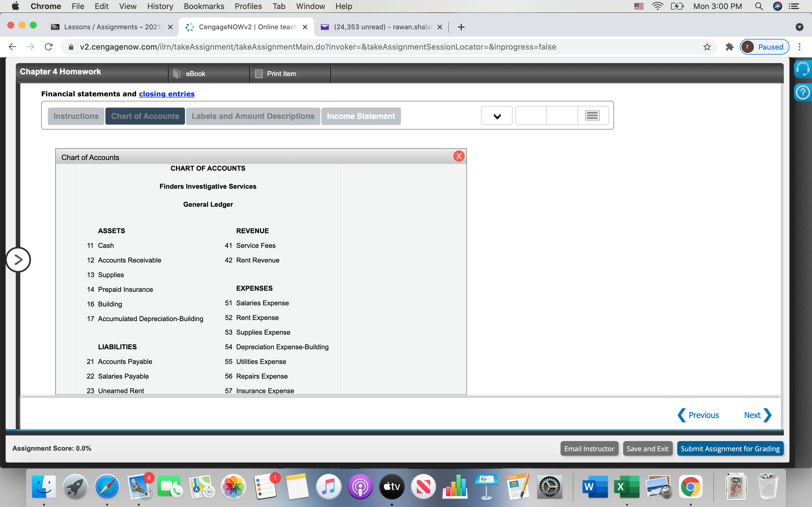Screen dimensions: 812x507
Task: Click the headset support icon
Action: (803, 69)
